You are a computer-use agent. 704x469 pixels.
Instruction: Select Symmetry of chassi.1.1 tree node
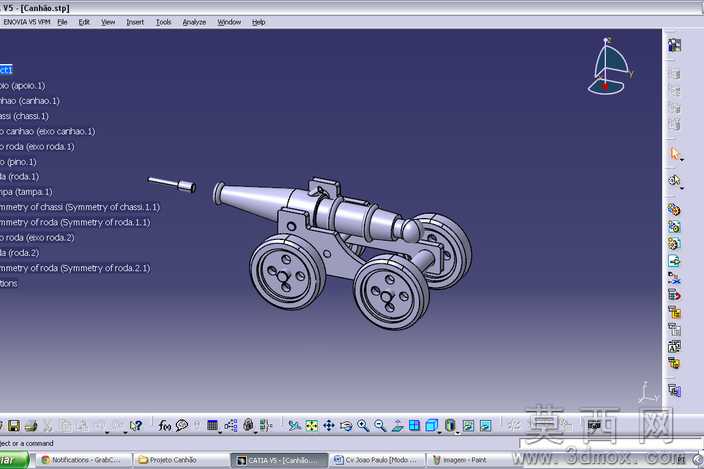coord(80,207)
